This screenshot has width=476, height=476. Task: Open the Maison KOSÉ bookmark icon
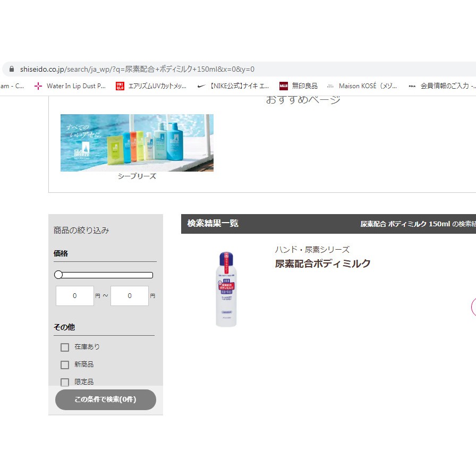330,86
